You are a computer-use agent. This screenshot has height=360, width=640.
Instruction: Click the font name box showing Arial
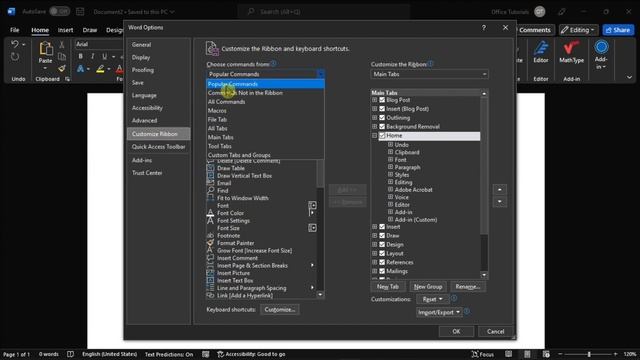click(x=99, y=44)
